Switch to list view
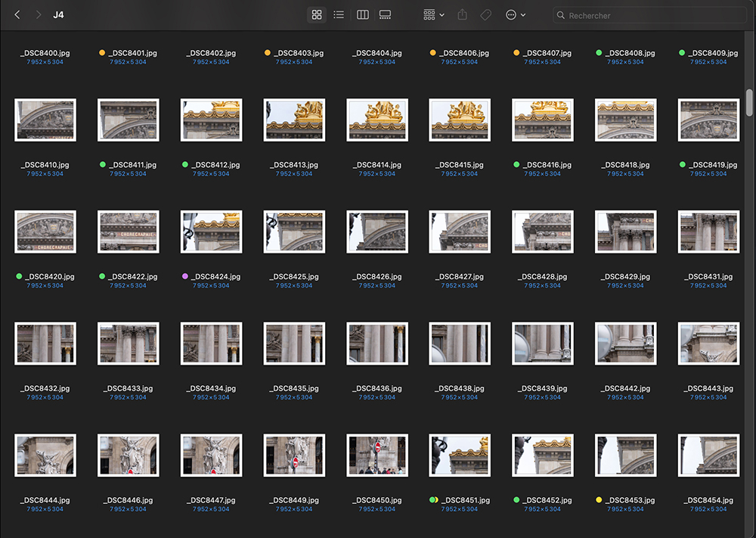Image resolution: width=756 pixels, height=538 pixels. coord(339,15)
